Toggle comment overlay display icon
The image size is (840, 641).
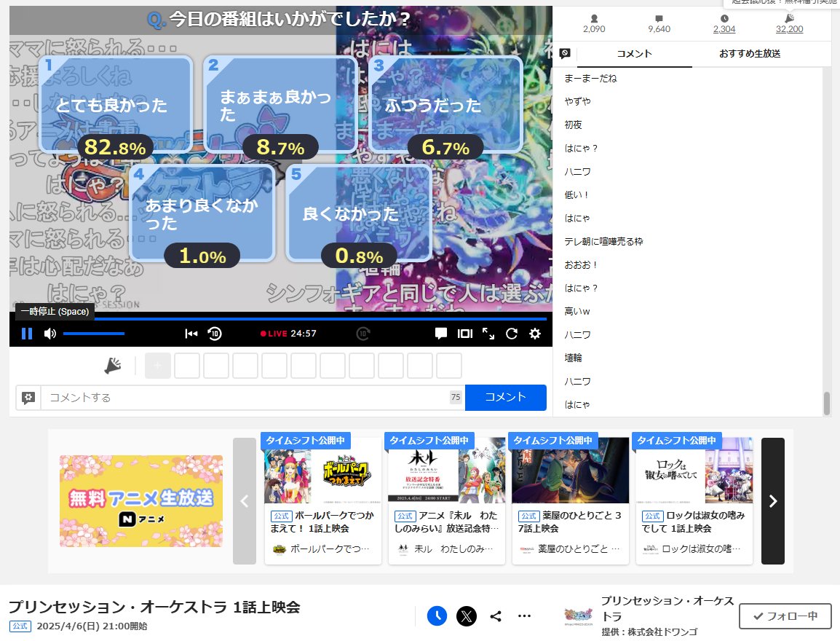(x=441, y=334)
